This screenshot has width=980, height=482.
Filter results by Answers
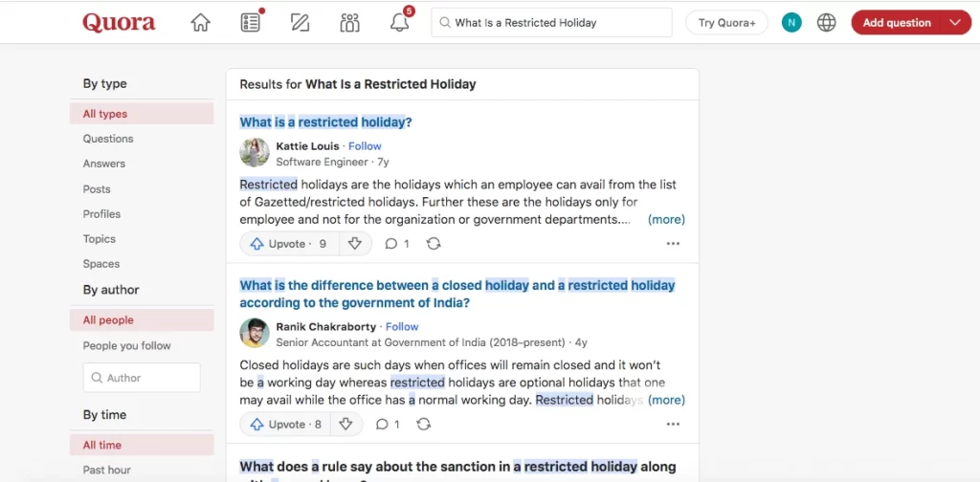104,164
